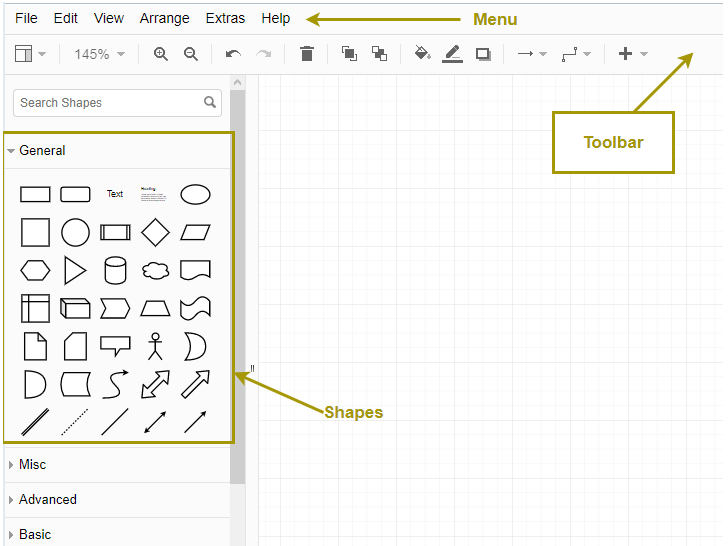Screen dimensions: 728x546
Task: Select the Triangle shape
Action: coord(75,270)
